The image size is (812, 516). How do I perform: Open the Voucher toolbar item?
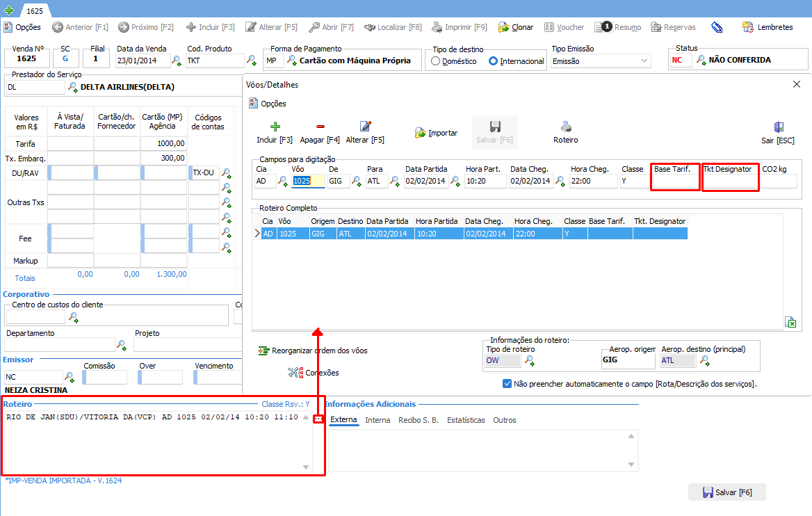[x=564, y=27]
